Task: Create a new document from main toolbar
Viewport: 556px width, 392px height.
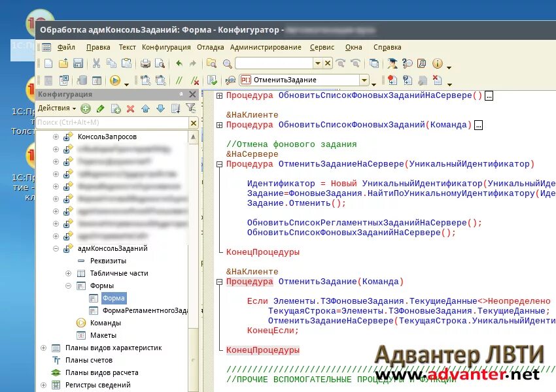Action: pos(48,63)
